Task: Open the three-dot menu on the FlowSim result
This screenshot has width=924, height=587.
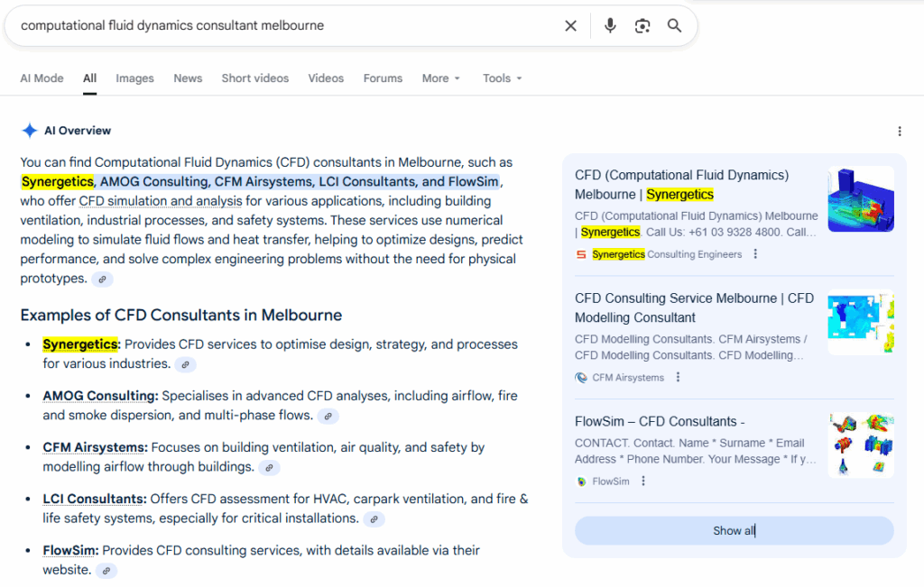Action: [x=643, y=481]
